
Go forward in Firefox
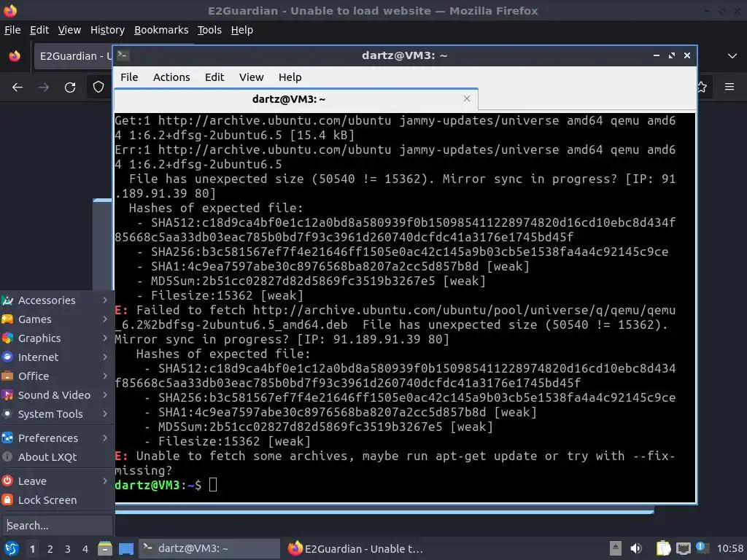(x=44, y=87)
